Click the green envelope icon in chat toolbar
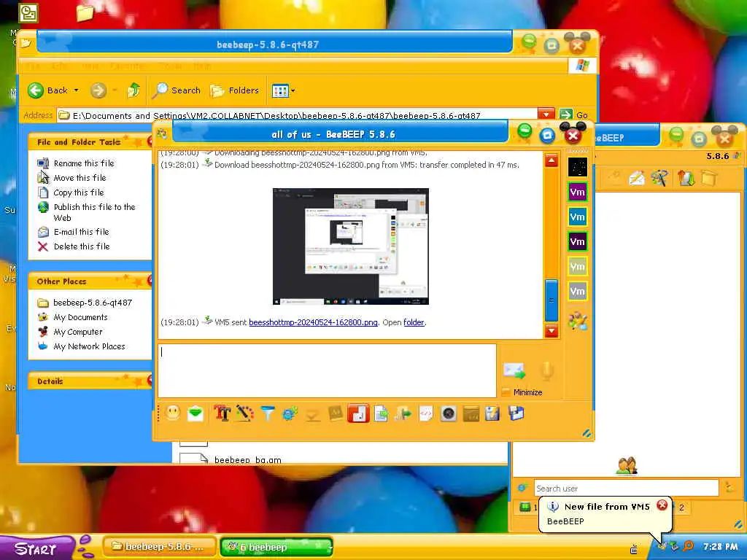This screenshot has width=747, height=560. 196,413
